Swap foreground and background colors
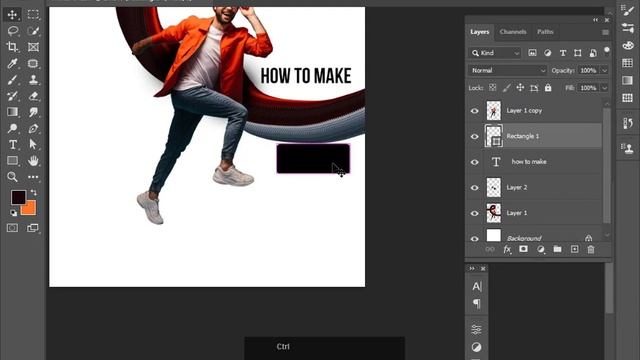 point(33,192)
